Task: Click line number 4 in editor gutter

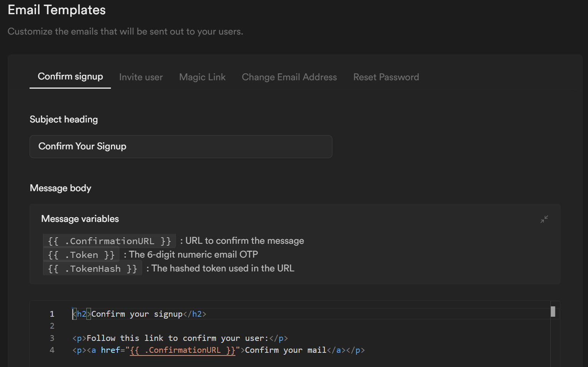Action: click(x=52, y=350)
